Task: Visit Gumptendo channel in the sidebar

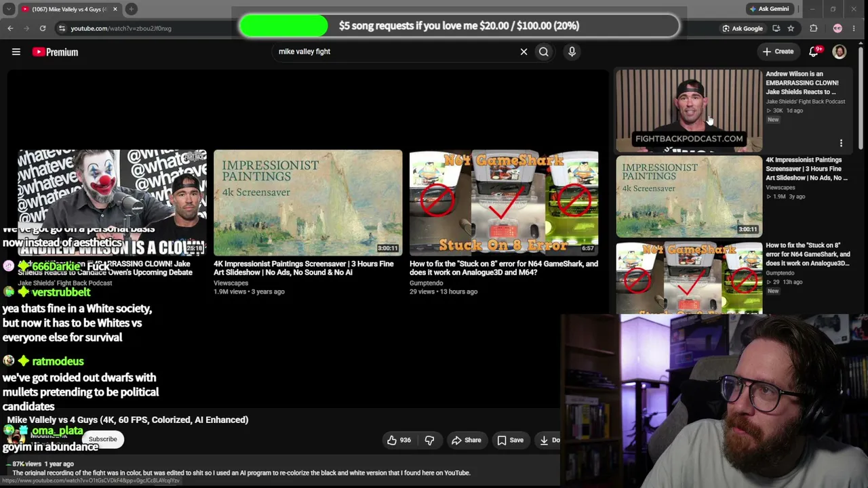Action: [780, 272]
